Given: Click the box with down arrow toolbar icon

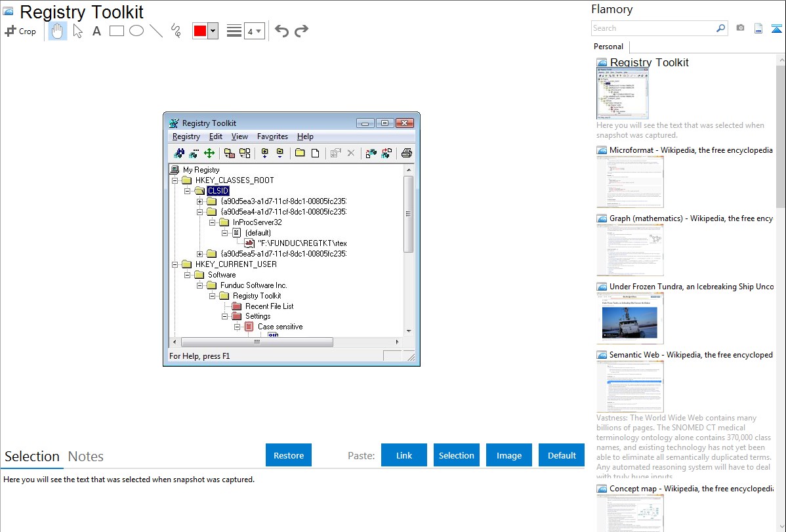Looking at the screenshot, I should click(x=264, y=153).
